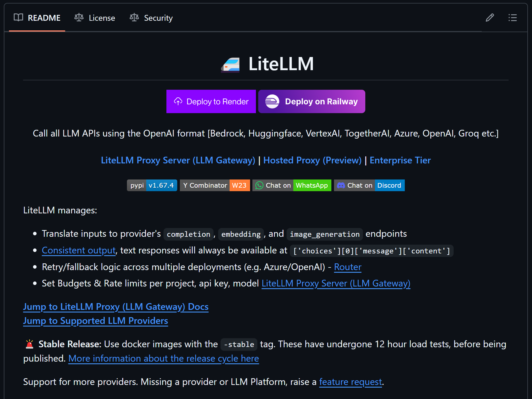
Task: Click the Y Combinator W23 badge
Action: (x=215, y=185)
